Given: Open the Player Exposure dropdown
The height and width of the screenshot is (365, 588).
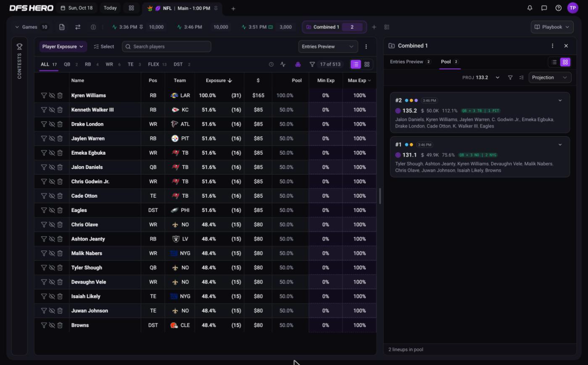Looking at the screenshot, I should pyautogui.click(x=63, y=47).
